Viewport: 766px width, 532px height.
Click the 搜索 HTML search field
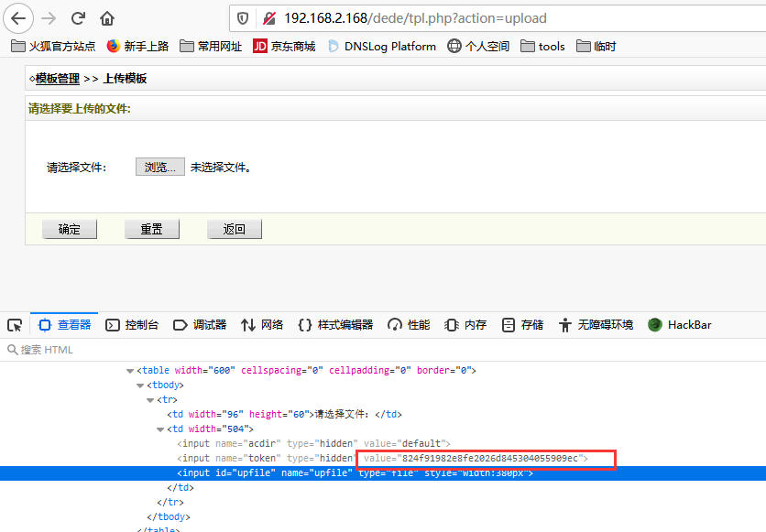tap(383, 350)
